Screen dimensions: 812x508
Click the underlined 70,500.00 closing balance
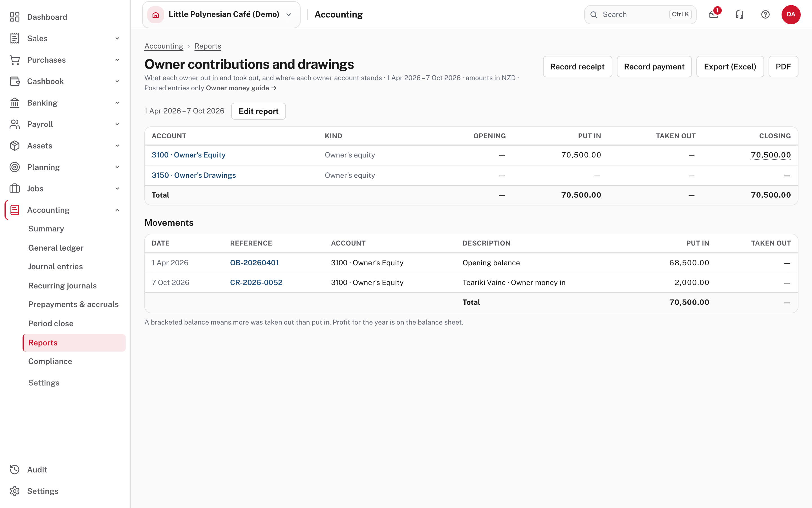point(771,155)
